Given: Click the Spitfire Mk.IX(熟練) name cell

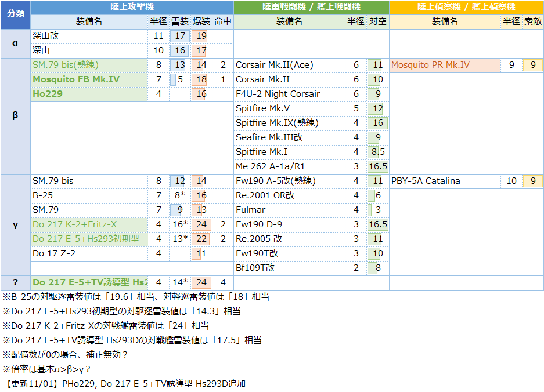Looking at the screenshot, I should (277, 123).
